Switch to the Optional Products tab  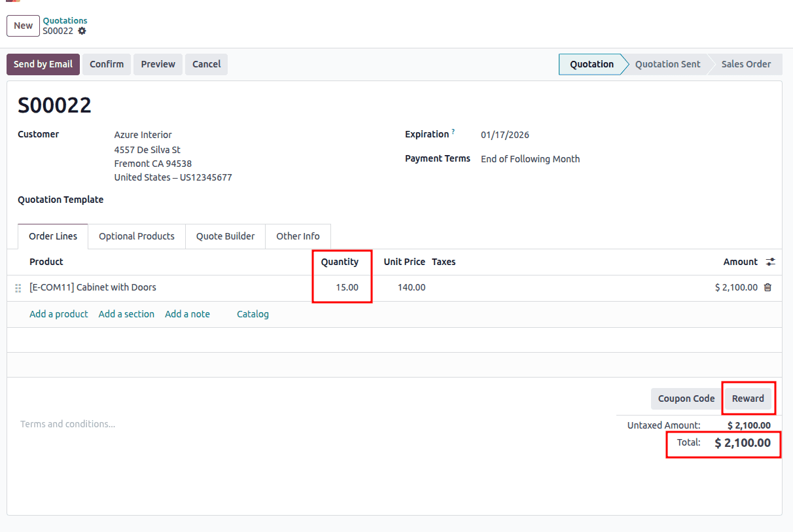[136, 236]
